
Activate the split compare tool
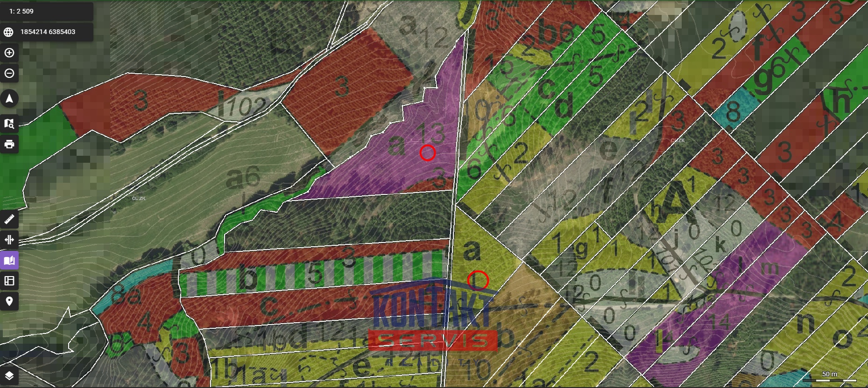9,240
